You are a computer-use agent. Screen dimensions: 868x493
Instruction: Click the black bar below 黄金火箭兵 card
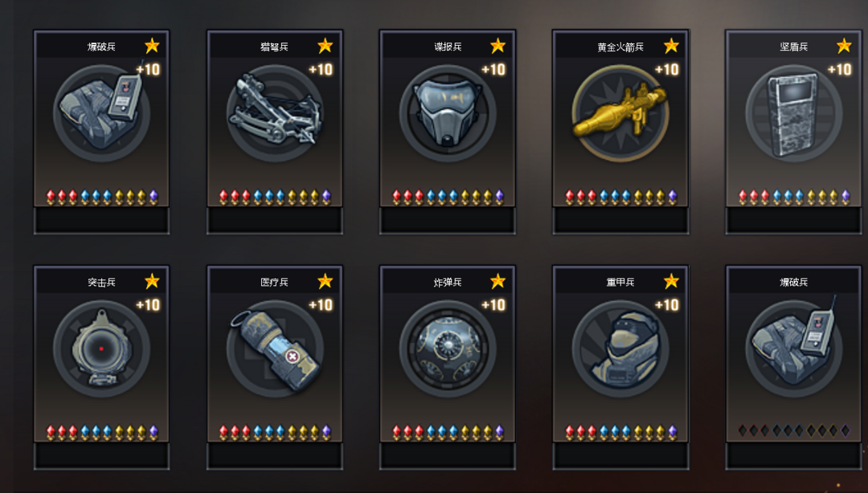[x=620, y=221]
